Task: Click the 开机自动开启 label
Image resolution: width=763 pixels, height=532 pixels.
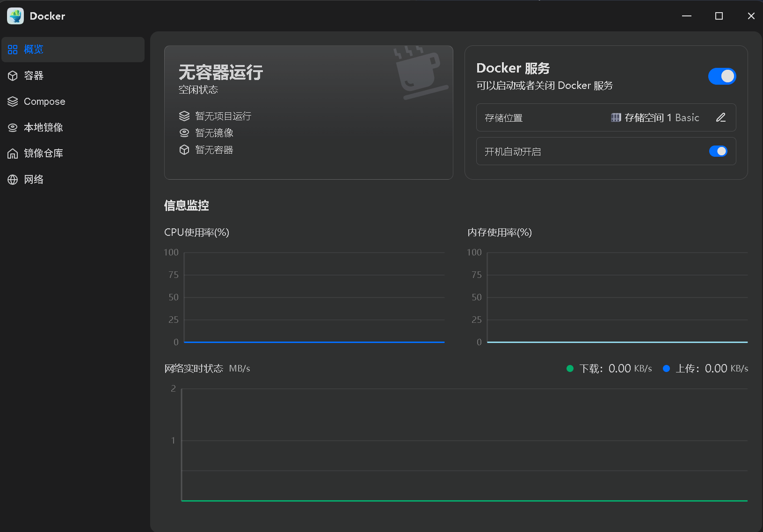Action: coord(513,152)
